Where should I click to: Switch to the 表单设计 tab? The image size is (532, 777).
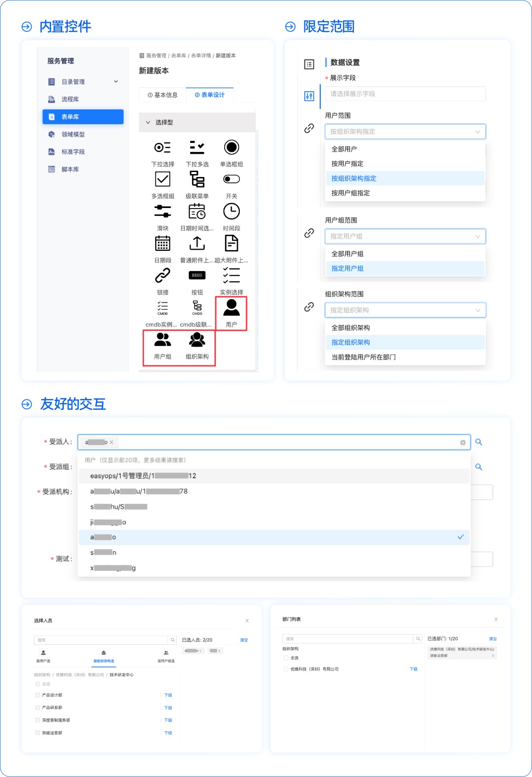[210, 95]
